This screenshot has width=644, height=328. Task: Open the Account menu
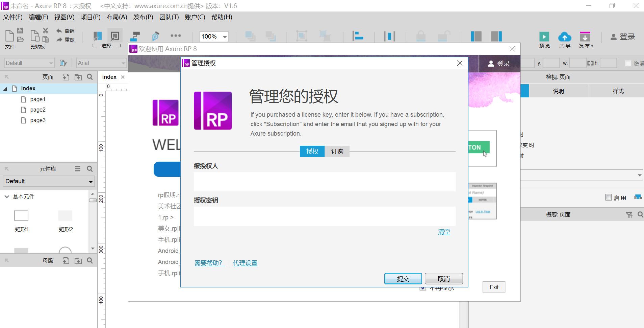pos(195,17)
